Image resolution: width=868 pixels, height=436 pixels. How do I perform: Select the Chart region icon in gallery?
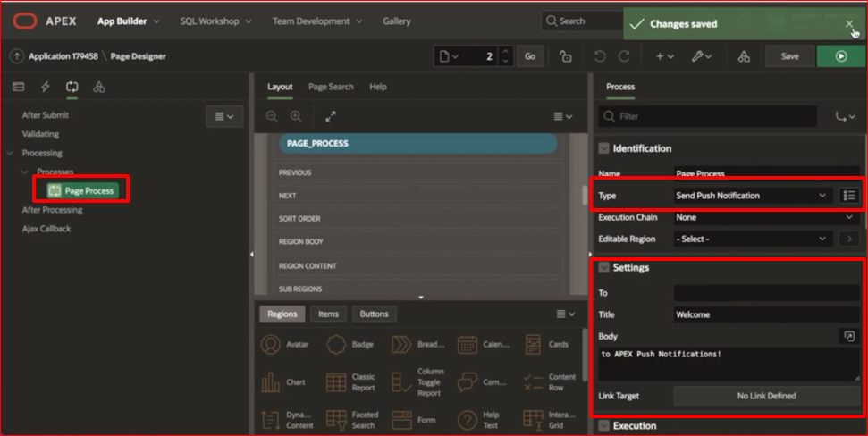tap(271, 381)
